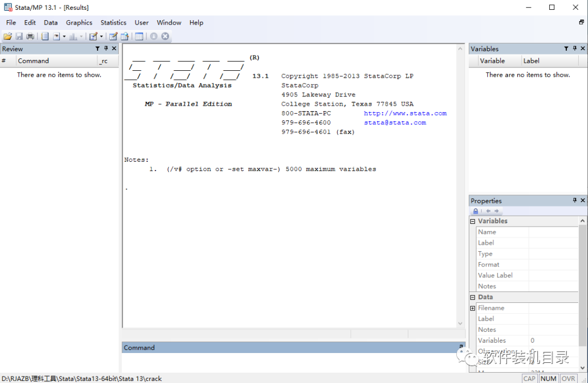The width and height of the screenshot is (588, 383).
Task: Click the Type property row
Action: coord(527,253)
